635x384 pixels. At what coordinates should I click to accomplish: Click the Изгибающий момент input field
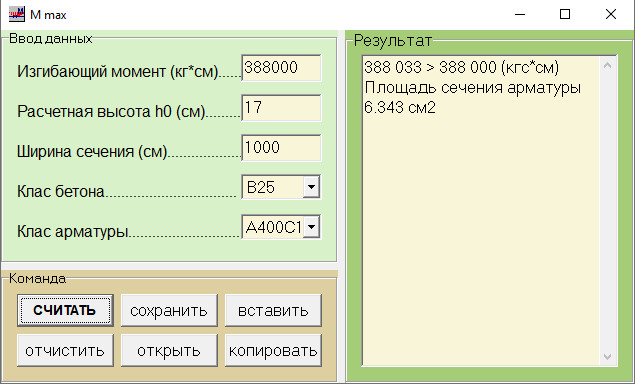pyautogui.click(x=281, y=68)
